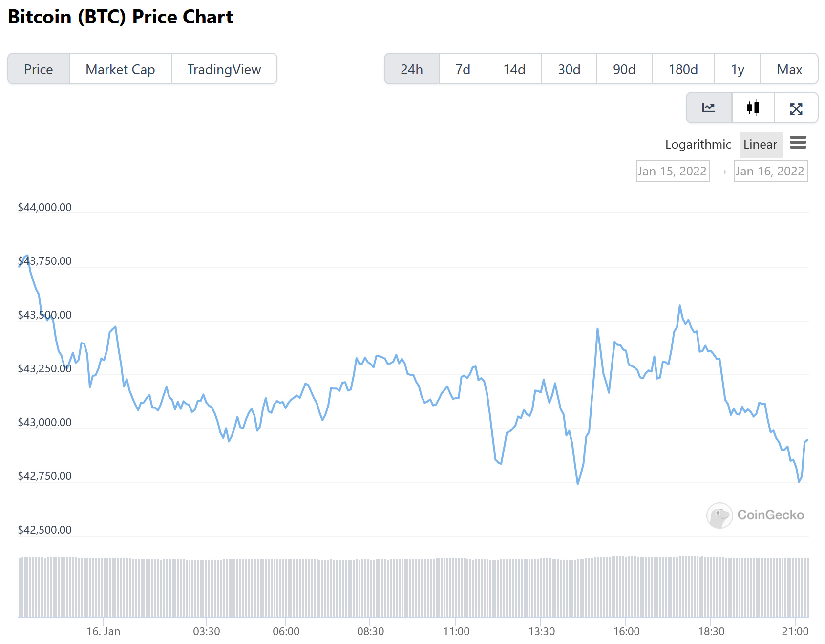Select the Price tab
This screenshot has width=825, height=644.
click(x=39, y=69)
